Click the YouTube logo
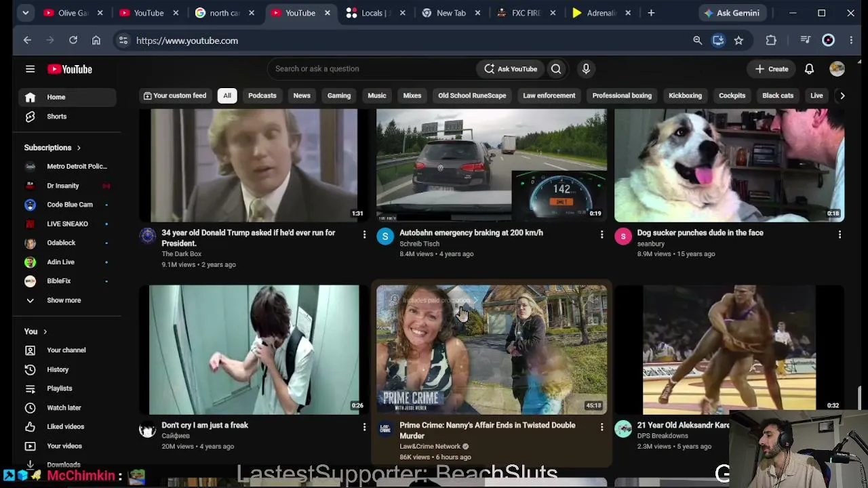Viewport: 868px width, 488px height. click(69, 68)
